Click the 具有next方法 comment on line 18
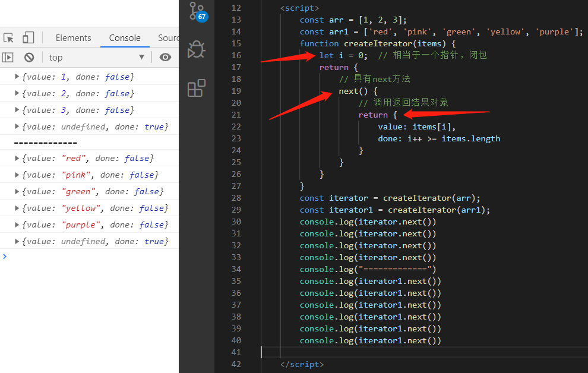 (375, 79)
